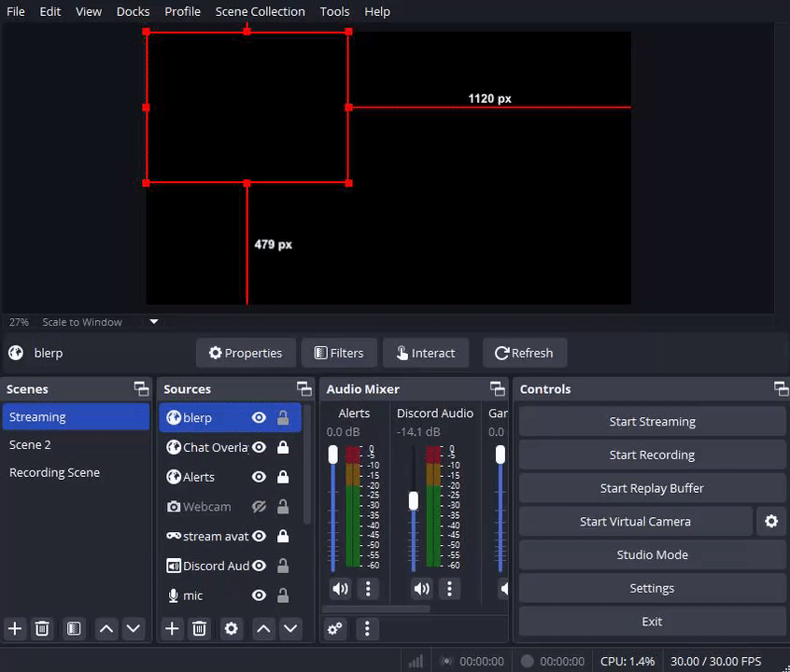This screenshot has width=790, height=672.
Task: Open scene filters icon in Scenes toolbar
Action: [x=74, y=628]
